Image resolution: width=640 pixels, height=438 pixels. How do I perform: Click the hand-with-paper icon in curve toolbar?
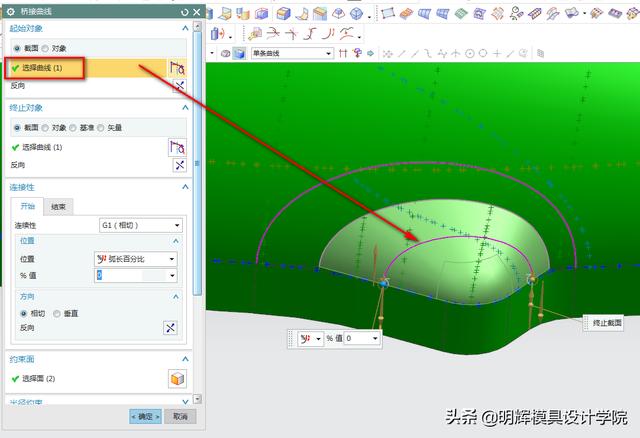pos(255,33)
